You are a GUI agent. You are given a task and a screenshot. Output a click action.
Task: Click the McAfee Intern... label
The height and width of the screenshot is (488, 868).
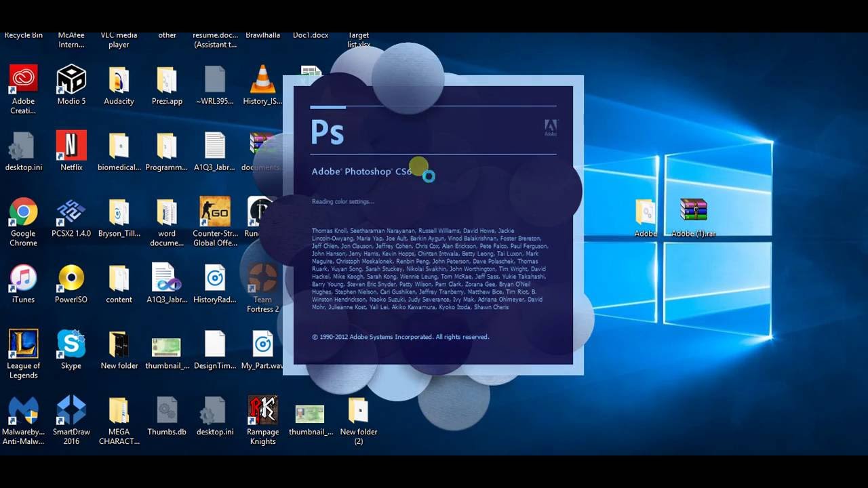[71, 40]
